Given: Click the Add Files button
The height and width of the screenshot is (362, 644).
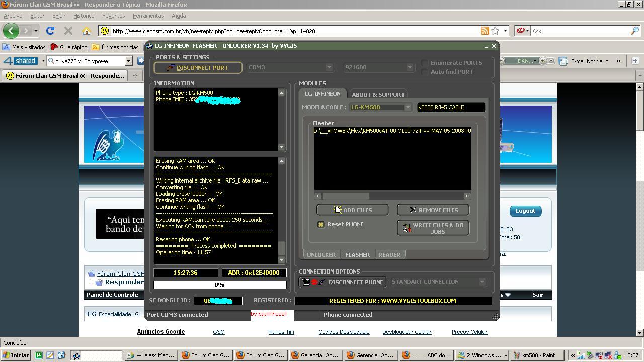Looking at the screenshot, I should pos(353,210).
